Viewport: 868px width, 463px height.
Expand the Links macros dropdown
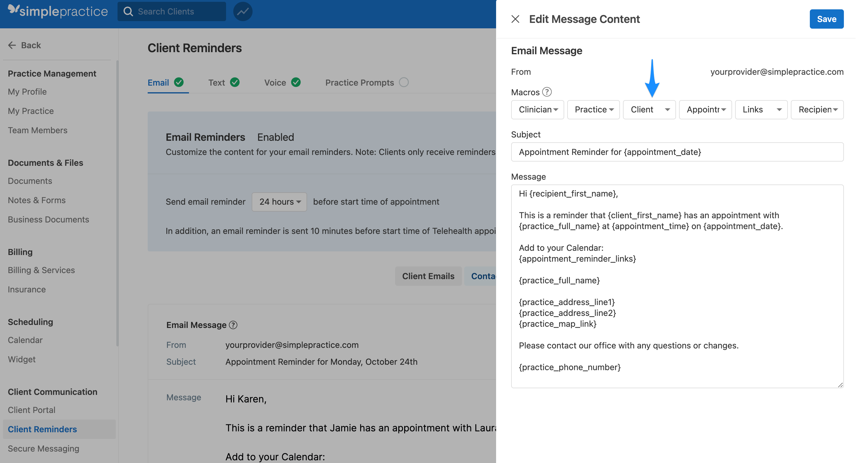pyautogui.click(x=761, y=109)
